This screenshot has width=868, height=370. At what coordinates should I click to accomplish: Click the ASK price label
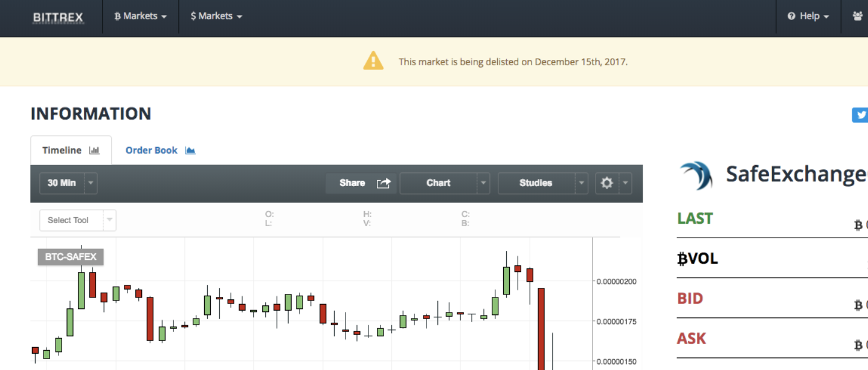pyautogui.click(x=692, y=339)
